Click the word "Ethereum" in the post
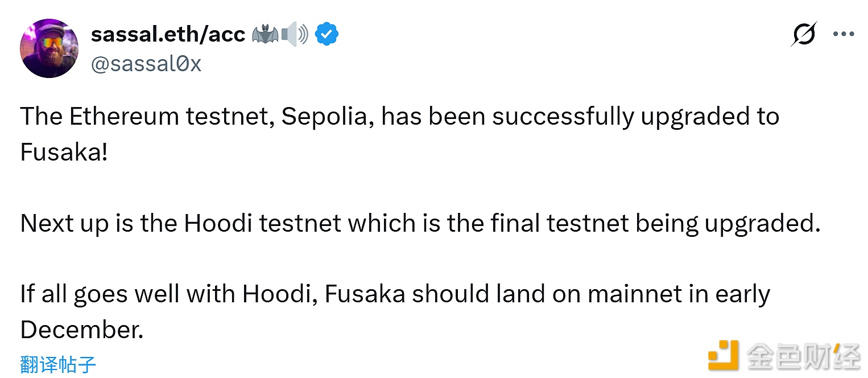Viewport: 868px width, 378px height. (124, 117)
